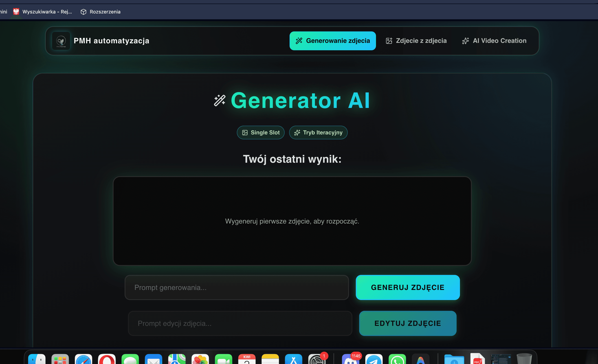Open the Wyszukiwarka - Rej... bookmark

pyautogui.click(x=43, y=12)
